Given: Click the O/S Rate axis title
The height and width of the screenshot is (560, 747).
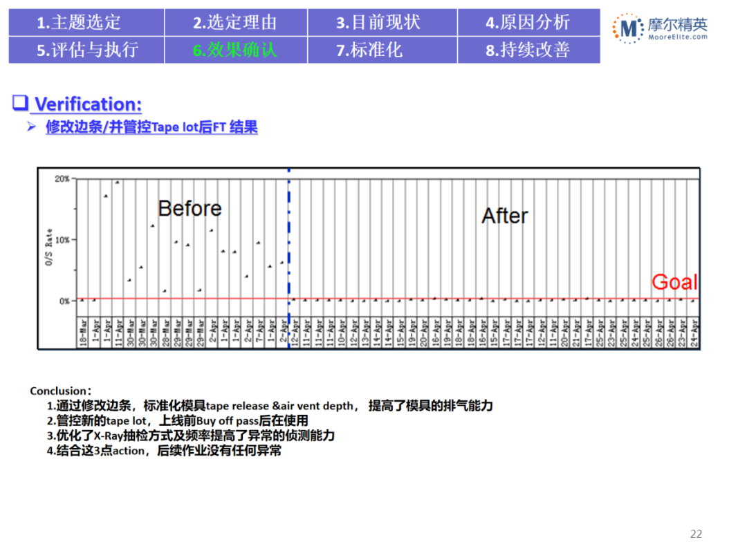Looking at the screenshot, I should tap(48, 247).
